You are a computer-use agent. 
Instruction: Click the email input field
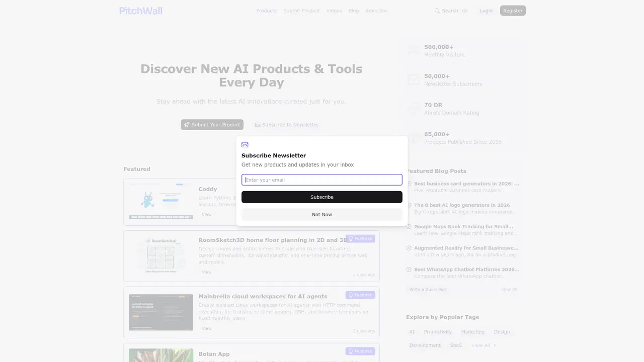pos(322,180)
